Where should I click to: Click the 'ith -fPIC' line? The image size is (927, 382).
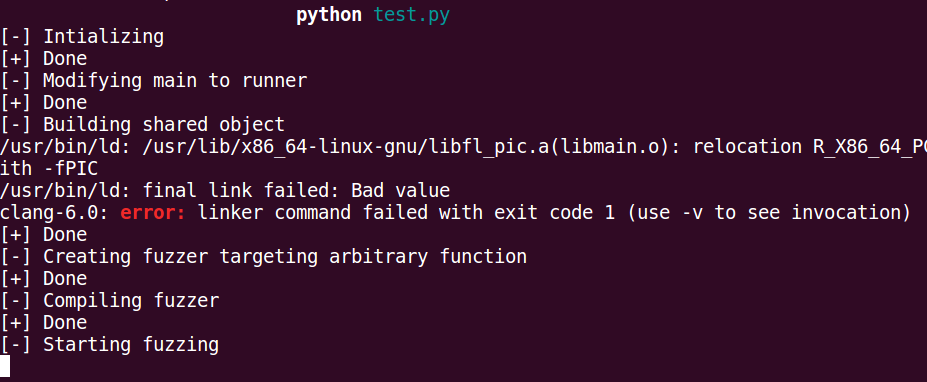pyautogui.click(x=49, y=169)
